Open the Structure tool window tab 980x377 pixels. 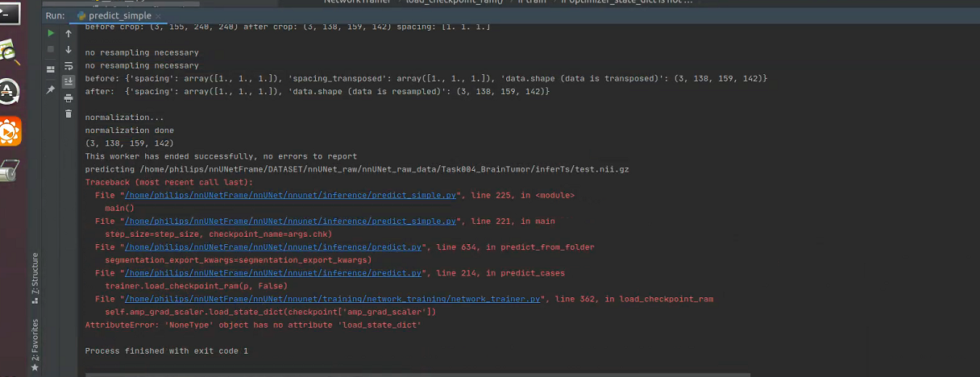pyautogui.click(x=35, y=278)
